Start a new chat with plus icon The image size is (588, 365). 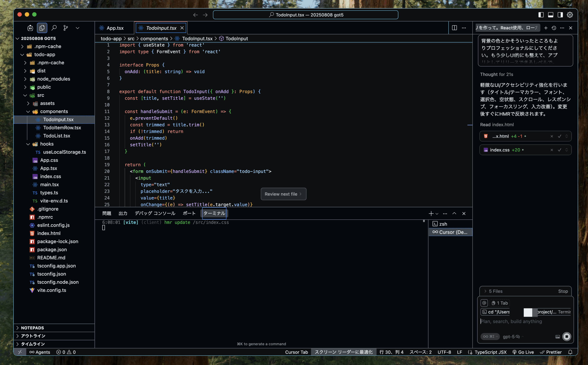tap(546, 28)
